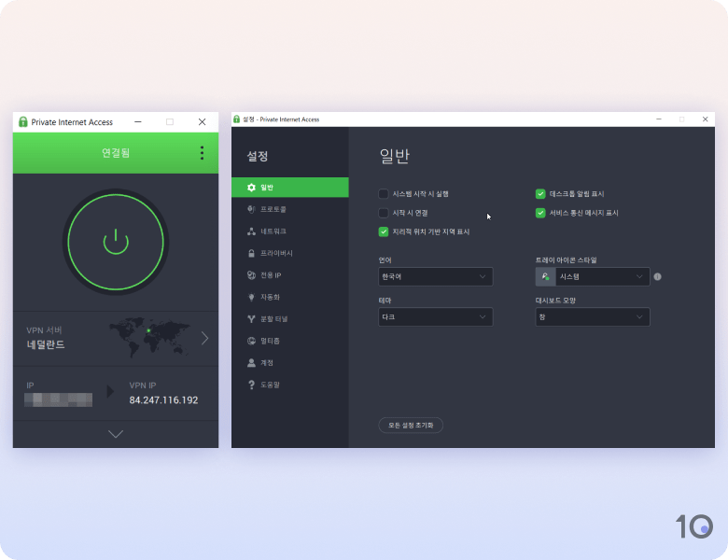This screenshot has height=560, width=728.
Task: Click the 연결됨 status header
Action: click(116, 153)
